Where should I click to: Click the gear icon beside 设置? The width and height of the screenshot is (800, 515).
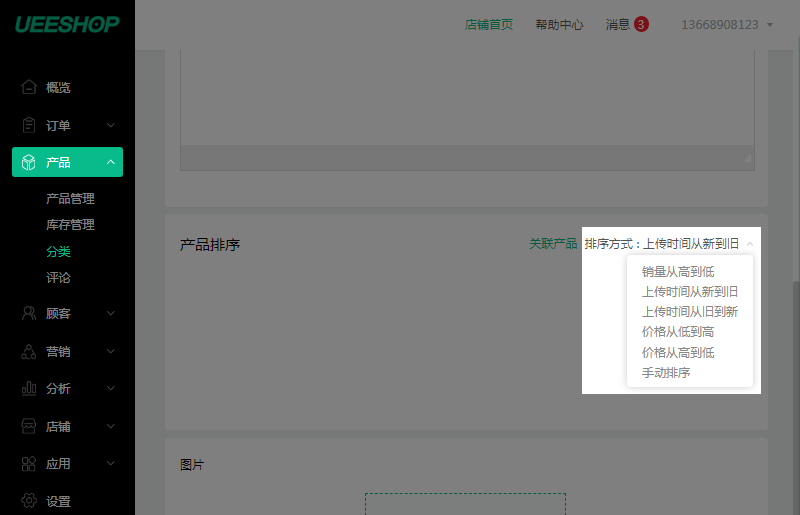[29, 501]
